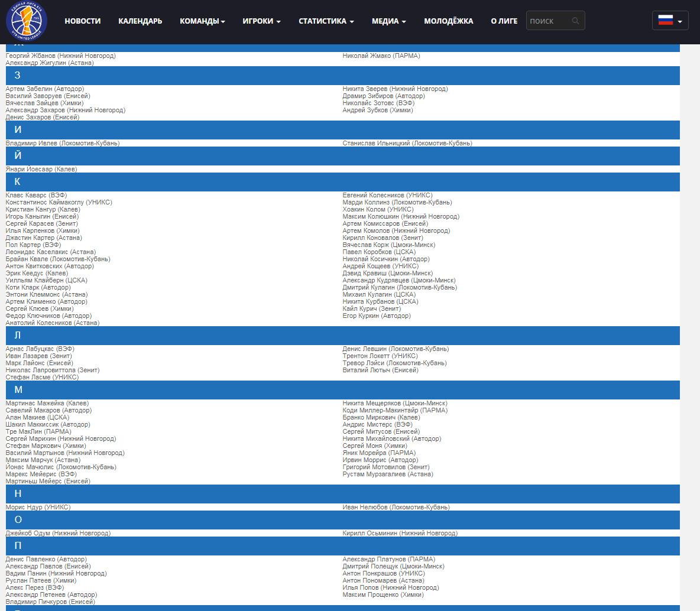
Task: Open Никита Зверев (Нижний Новгород) profile
Action: pos(395,89)
